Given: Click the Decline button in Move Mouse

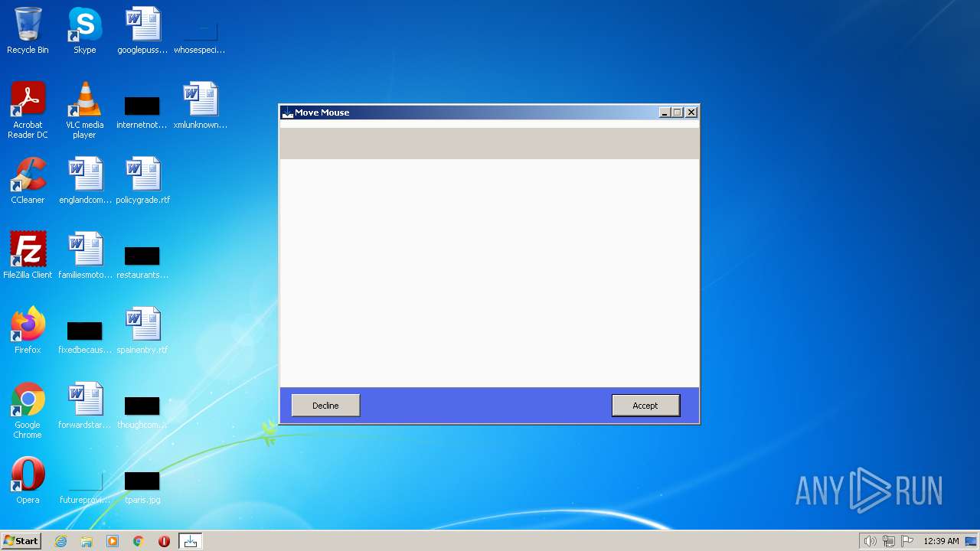Looking at the screenshot, I should click(x=325, y=406).
